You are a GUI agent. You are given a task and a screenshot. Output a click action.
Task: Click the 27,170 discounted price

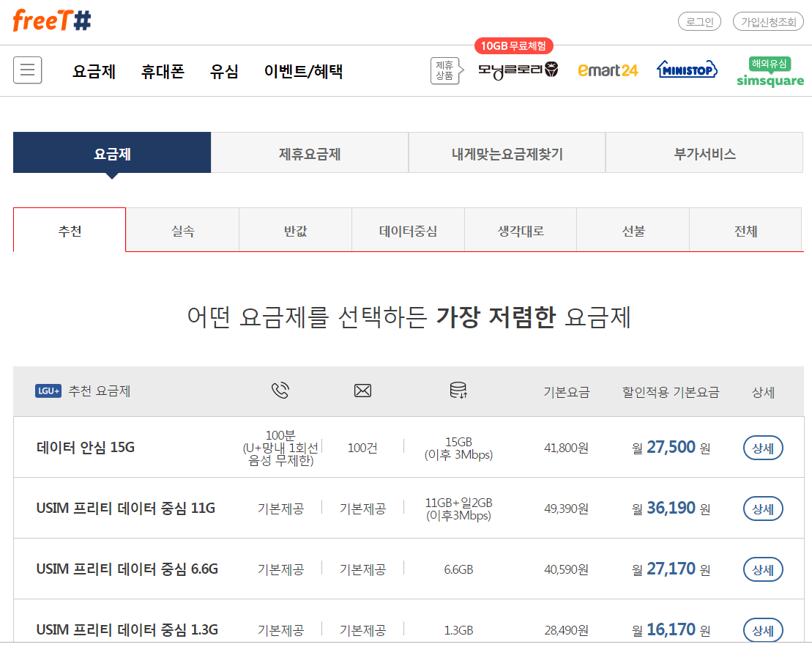(671, 568)
